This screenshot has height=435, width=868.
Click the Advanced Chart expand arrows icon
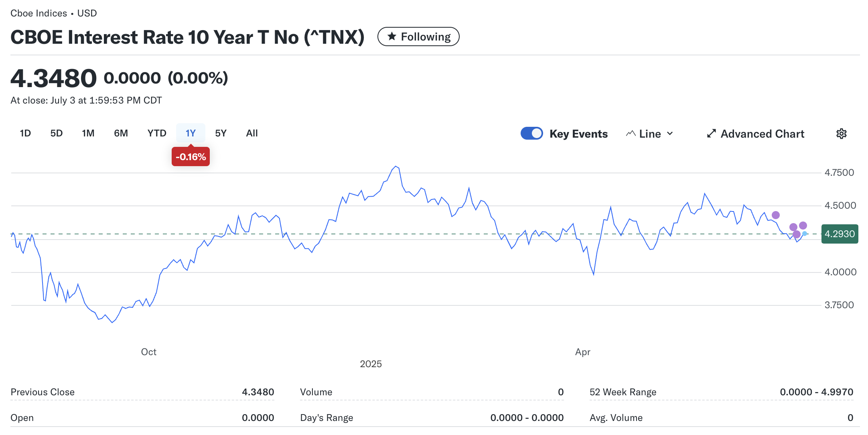[x=711, y=134]
